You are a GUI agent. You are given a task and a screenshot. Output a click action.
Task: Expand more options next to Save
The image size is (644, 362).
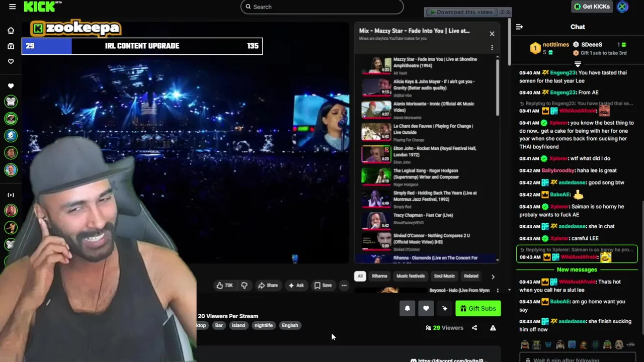coord(344,285)
